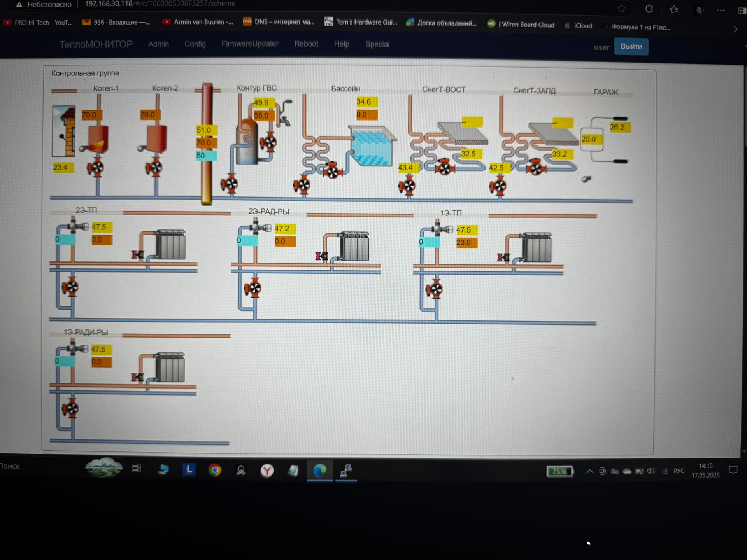Open the Help menu item
The image size is (747, 560).
click(342, 44)
